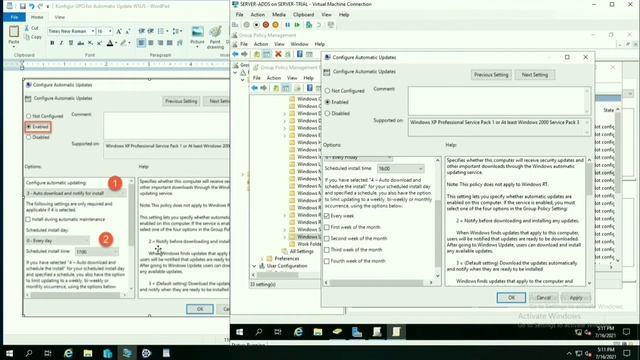Open Media menu in VM Connection
The height and width of the screenshot is (360, 640).
[279, 15]
